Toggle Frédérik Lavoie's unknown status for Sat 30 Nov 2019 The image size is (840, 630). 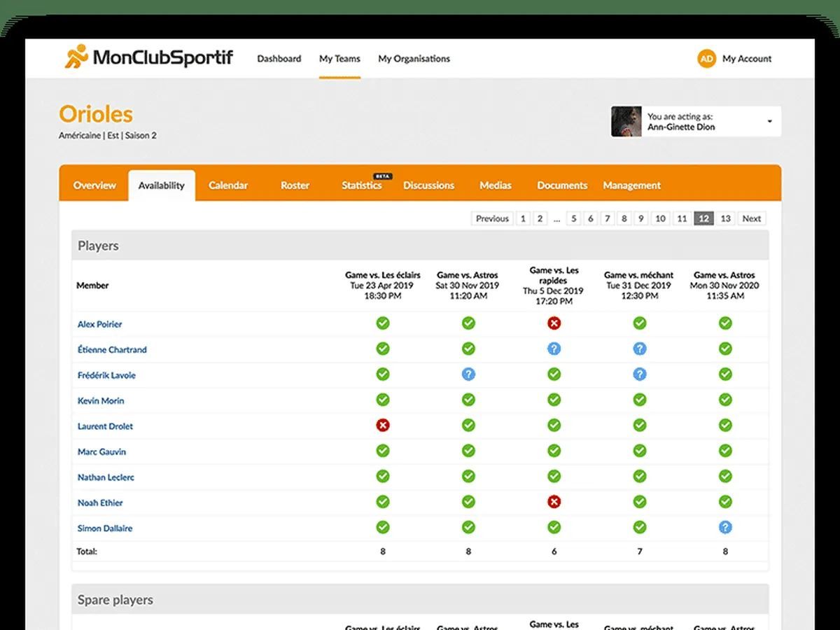tap(468, 374)
